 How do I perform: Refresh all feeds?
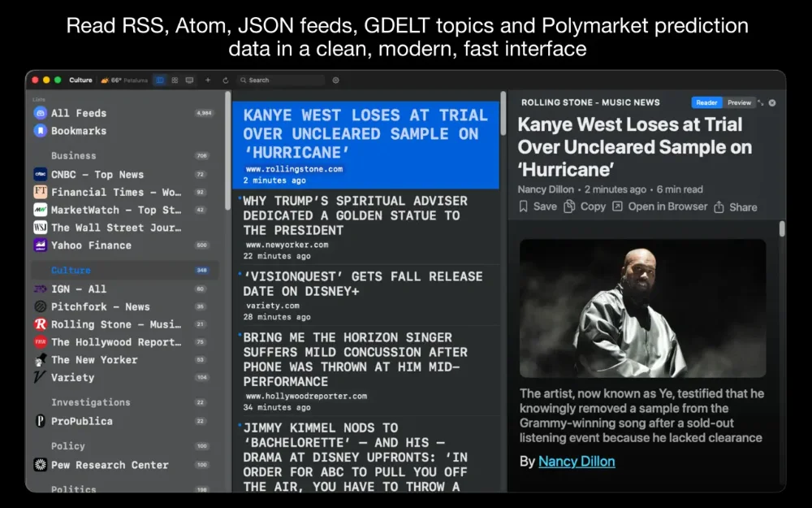click(x=225, y=80)
